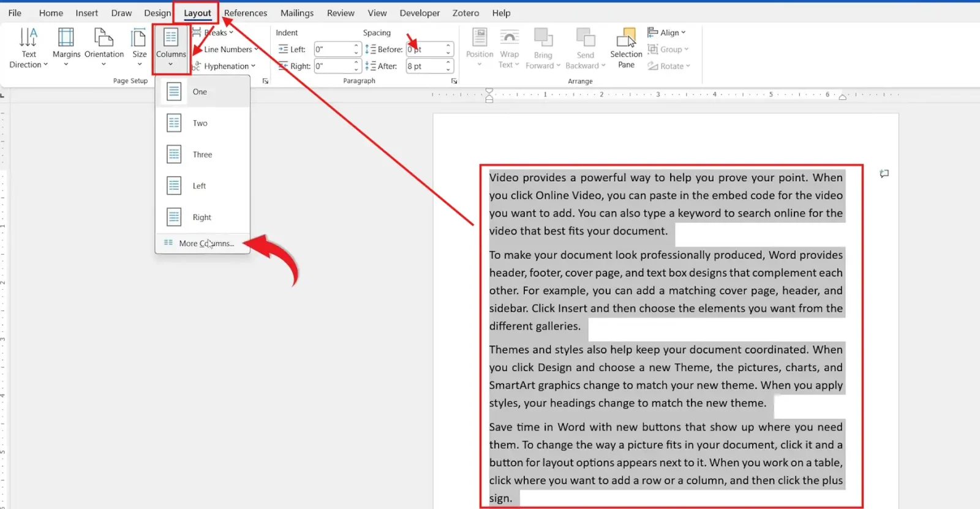The image size is (980, 509).
Task: Open the Size paper menu
Action: click(x=140, y=48)
